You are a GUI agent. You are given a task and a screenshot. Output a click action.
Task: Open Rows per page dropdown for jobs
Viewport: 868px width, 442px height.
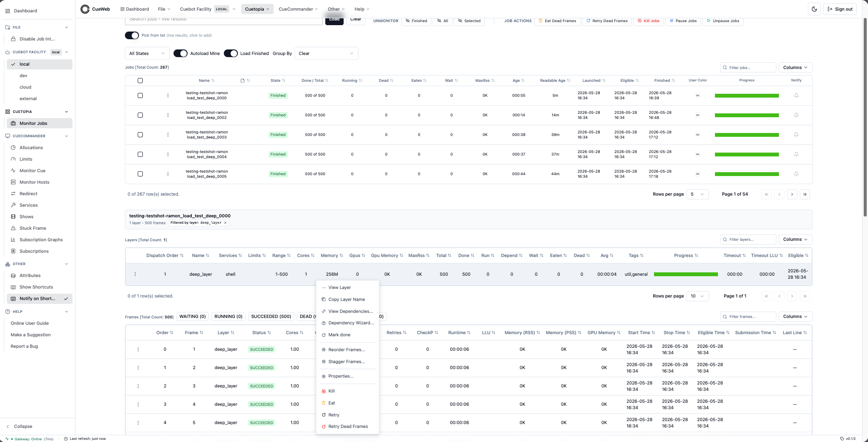click(697, 194)
